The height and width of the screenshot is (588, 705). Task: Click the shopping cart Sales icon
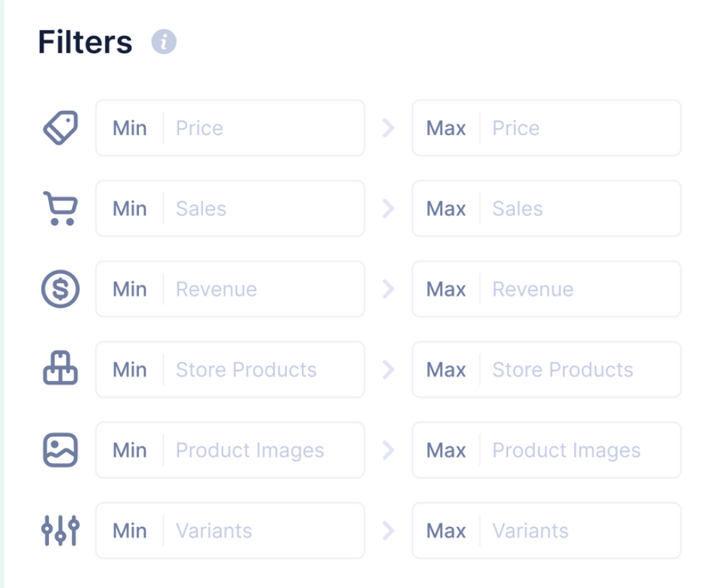click(60, 208)
